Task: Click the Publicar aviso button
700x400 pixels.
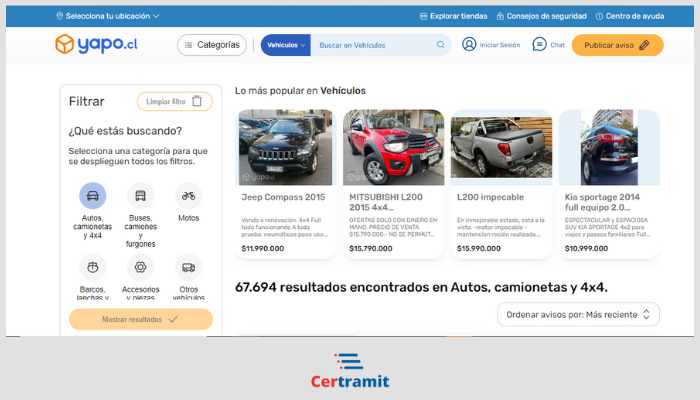Action: [x=617, y=45]
